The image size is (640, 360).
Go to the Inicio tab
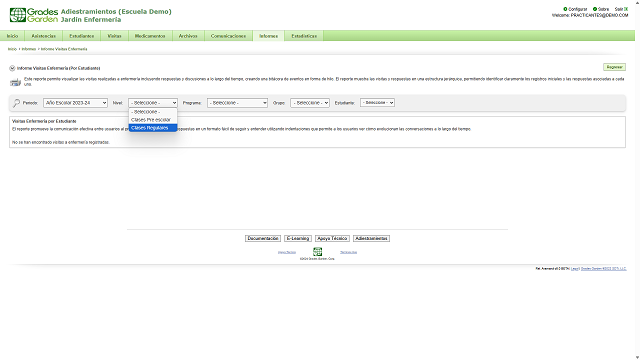[12, 36]
